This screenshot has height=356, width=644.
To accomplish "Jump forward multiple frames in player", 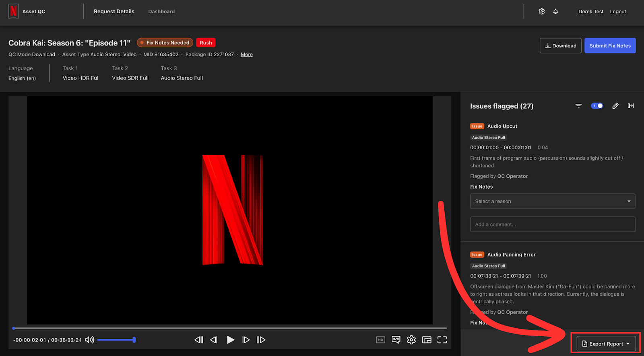I will point(261,340).
